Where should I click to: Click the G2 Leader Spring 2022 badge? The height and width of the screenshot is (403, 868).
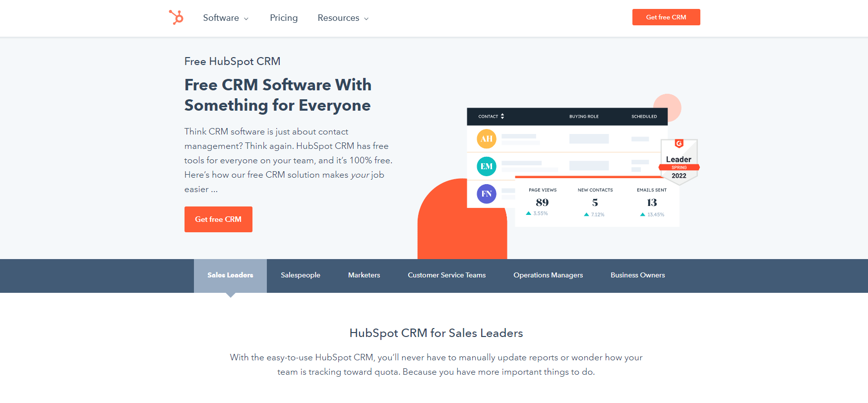coord(679,162)
